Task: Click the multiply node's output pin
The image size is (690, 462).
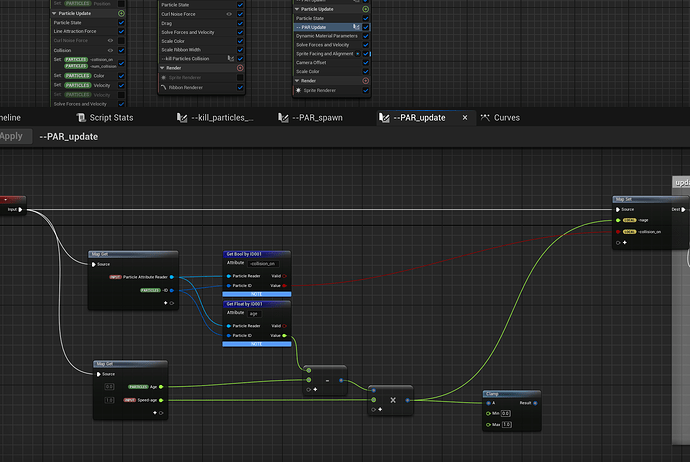Action: [x=407, y=400]
